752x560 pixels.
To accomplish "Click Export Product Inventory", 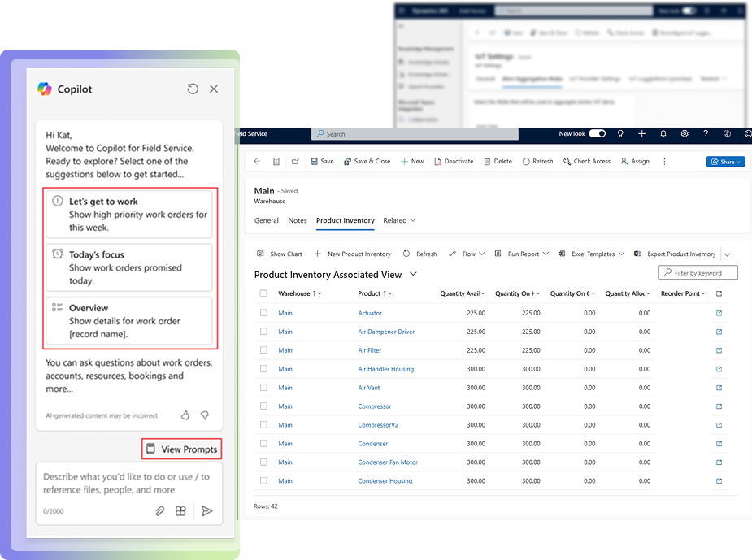I will pyautogui.click(x=674, y=254).
